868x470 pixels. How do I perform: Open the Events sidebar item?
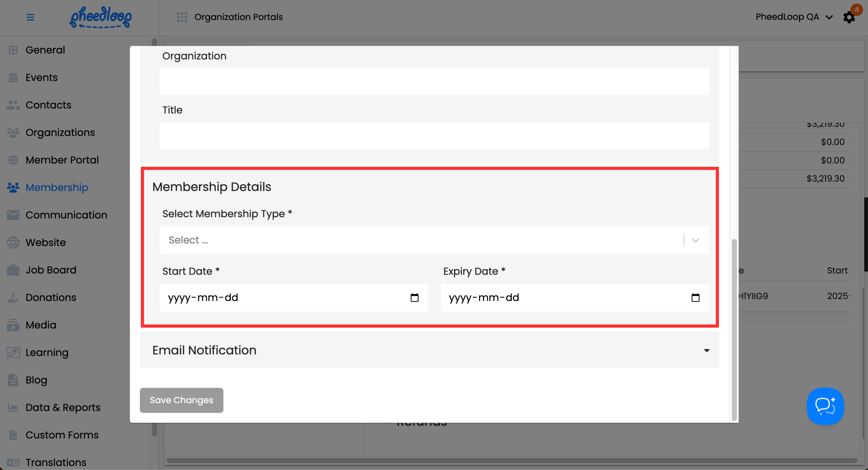coord(41,77)
